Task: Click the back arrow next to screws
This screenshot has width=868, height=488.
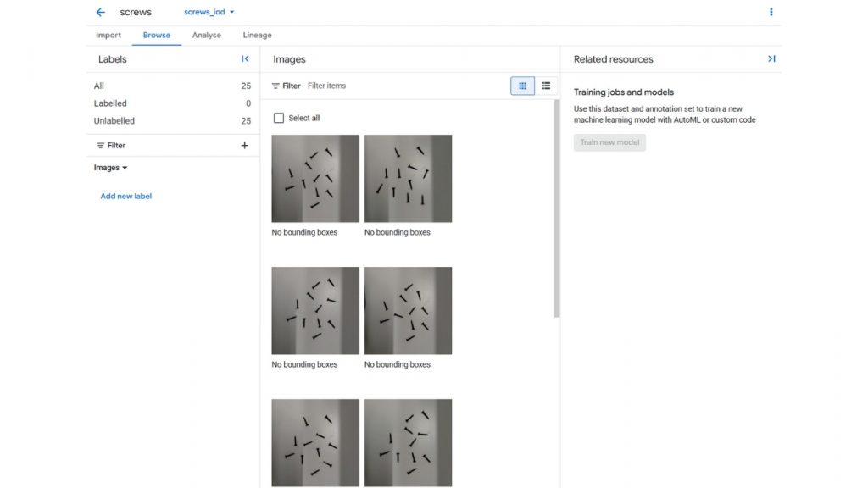Action: [x=101, y=13]
